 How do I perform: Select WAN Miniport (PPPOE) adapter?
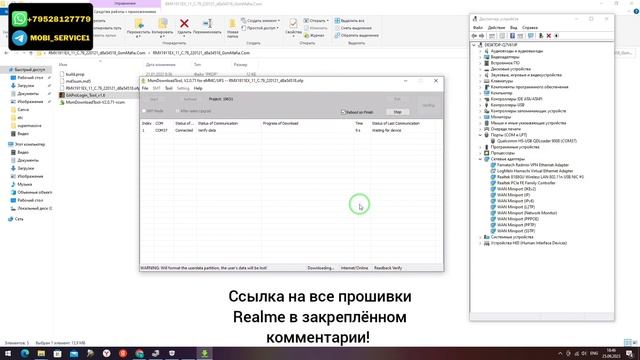tap(518, 219)
